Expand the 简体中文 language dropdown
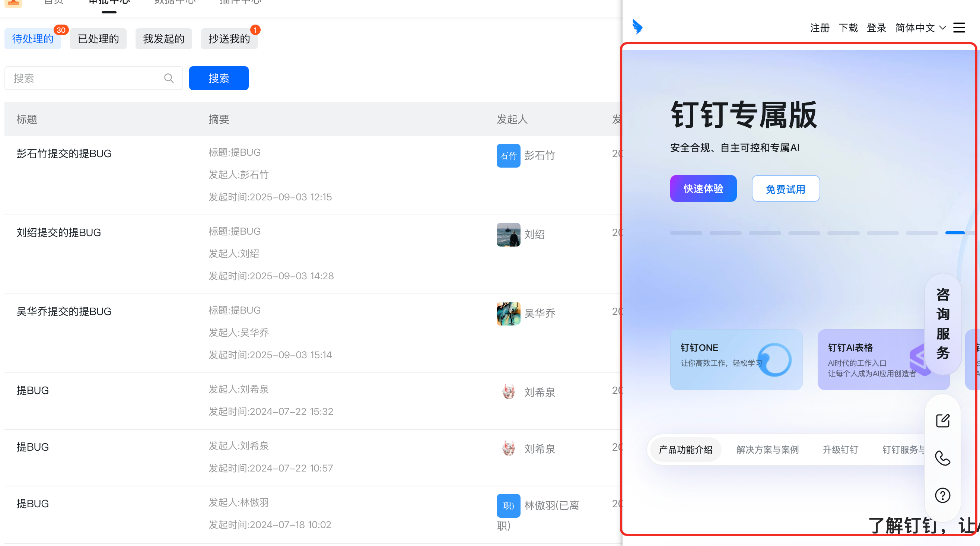 920,28
